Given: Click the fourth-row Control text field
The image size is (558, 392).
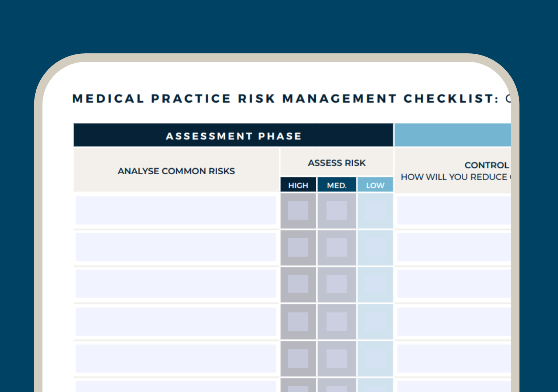Looking at the screenshot, I should click(454, 322).
